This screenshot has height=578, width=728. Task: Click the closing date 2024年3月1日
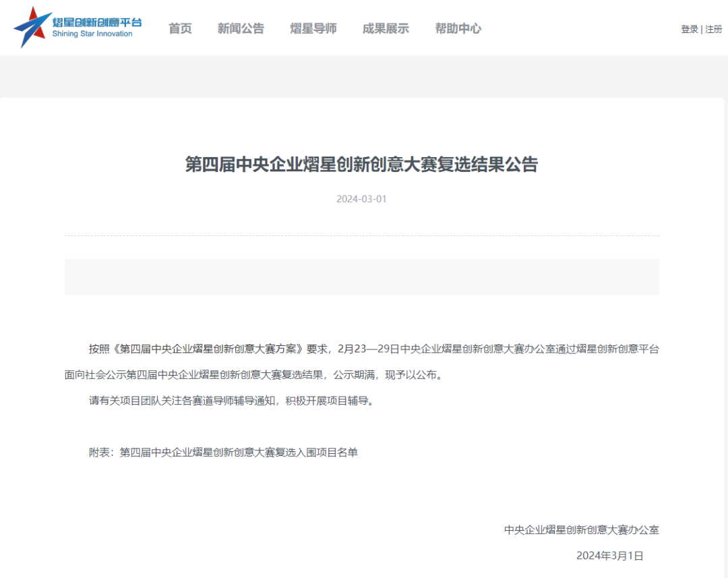609,556
